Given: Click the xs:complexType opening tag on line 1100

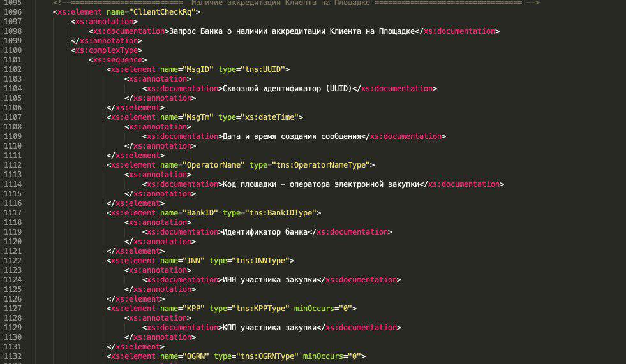Looking at the screenshot, I should click(x=107, y=50).
